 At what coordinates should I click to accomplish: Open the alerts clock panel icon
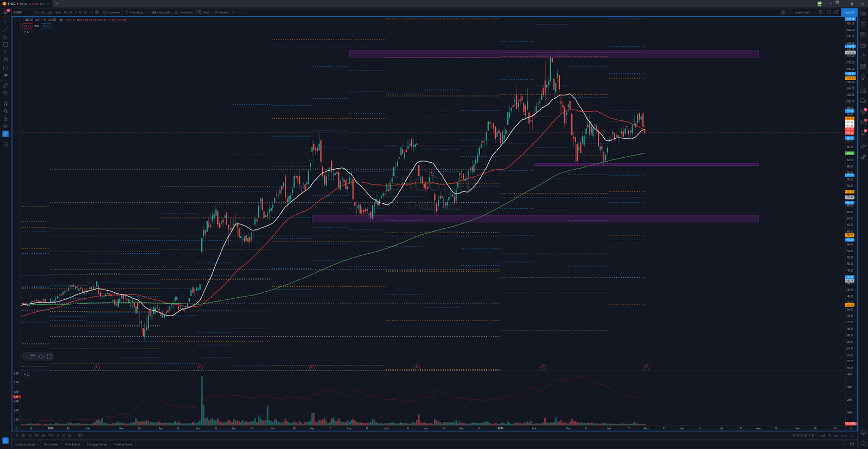[863, 24]
